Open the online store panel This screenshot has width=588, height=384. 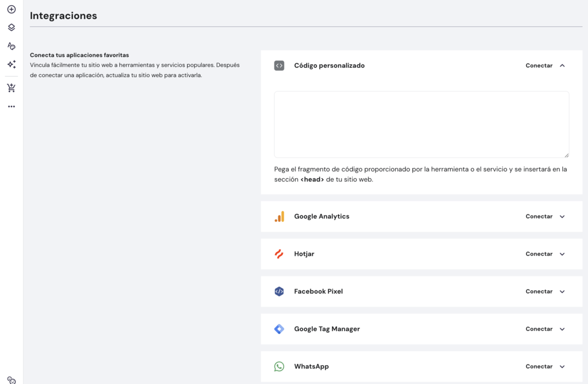(11, 87)
